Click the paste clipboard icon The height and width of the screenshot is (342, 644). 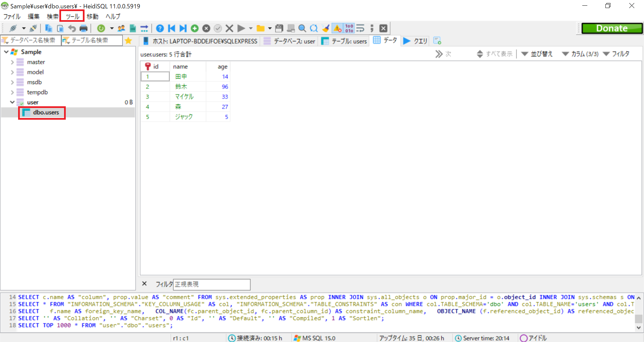60,28
